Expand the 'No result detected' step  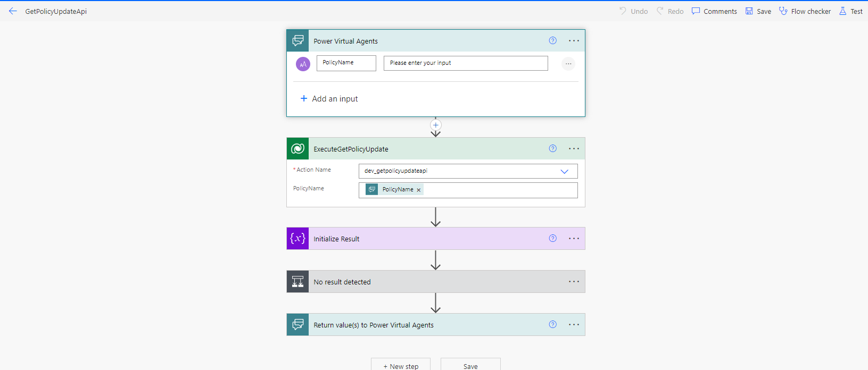(436, 282)
